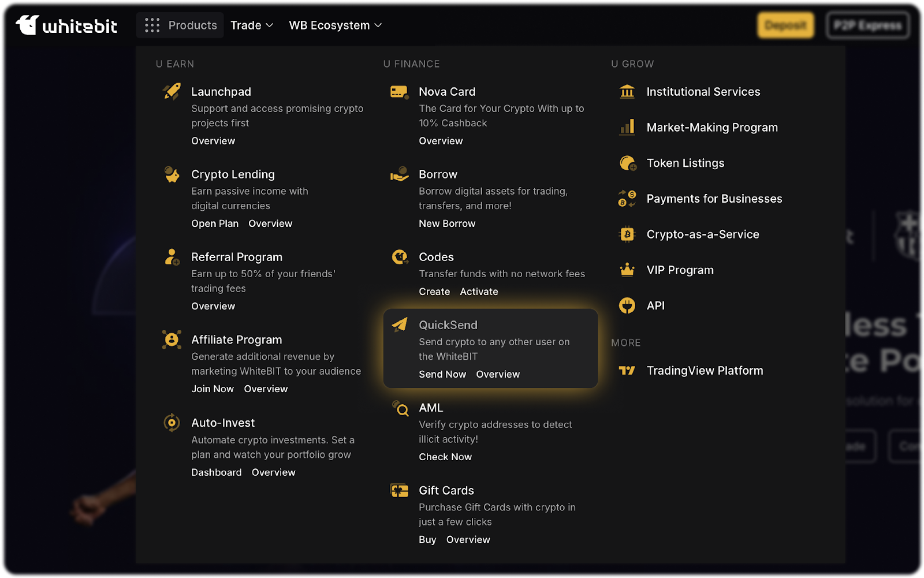Click the Launchpad rocket icon

[x=172, y=91]
